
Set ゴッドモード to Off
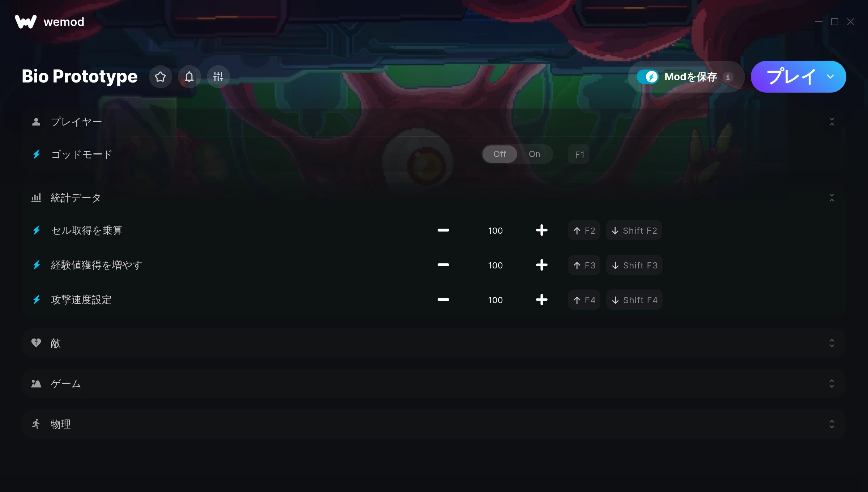tap(500, 154)
